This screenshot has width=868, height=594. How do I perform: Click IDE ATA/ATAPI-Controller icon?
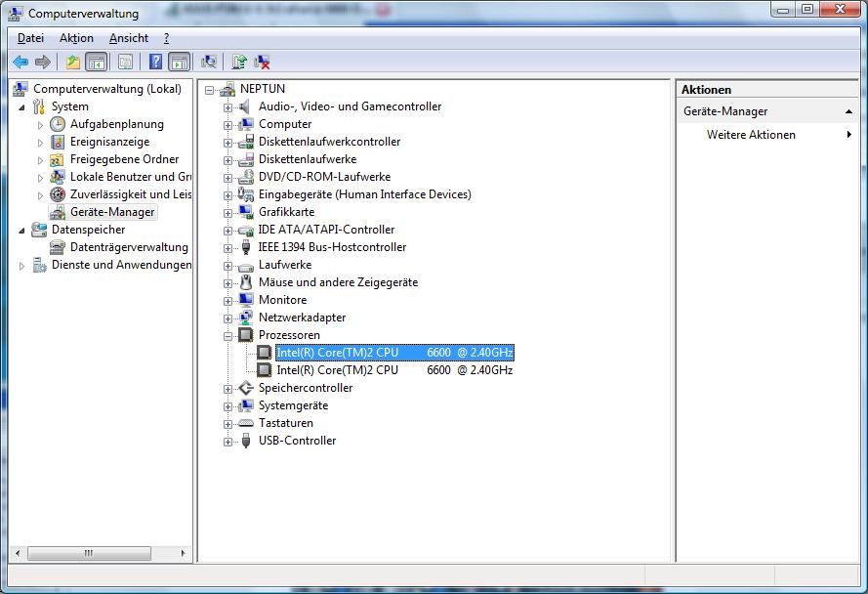[x=246, y=230]
